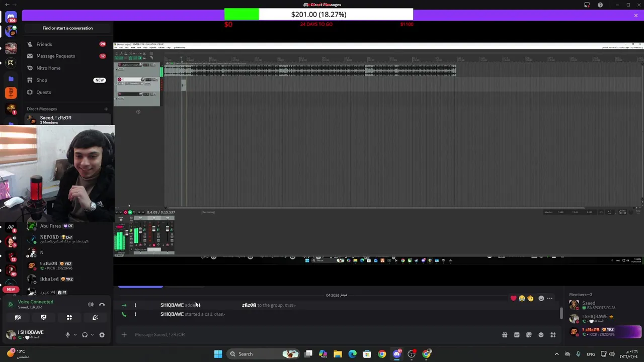Expand headphone output options arrow
This screenshot has height=362, width=644.
click(92, 335)
